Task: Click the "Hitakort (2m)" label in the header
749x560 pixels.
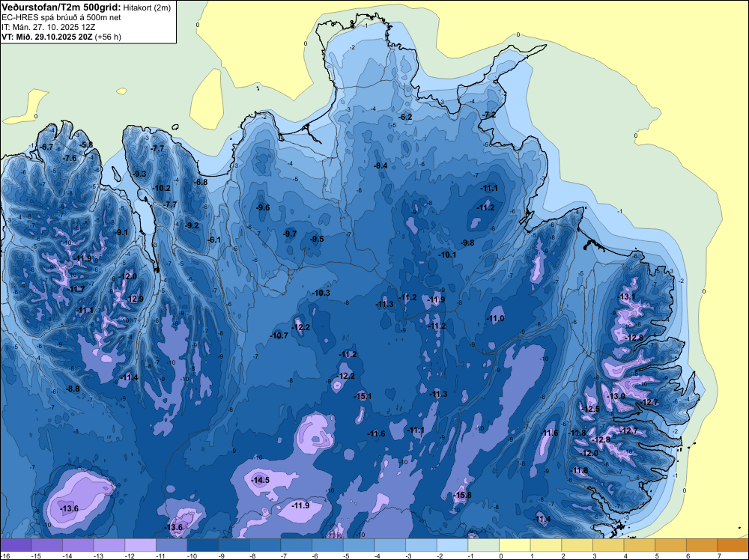Action: (147, 7)
